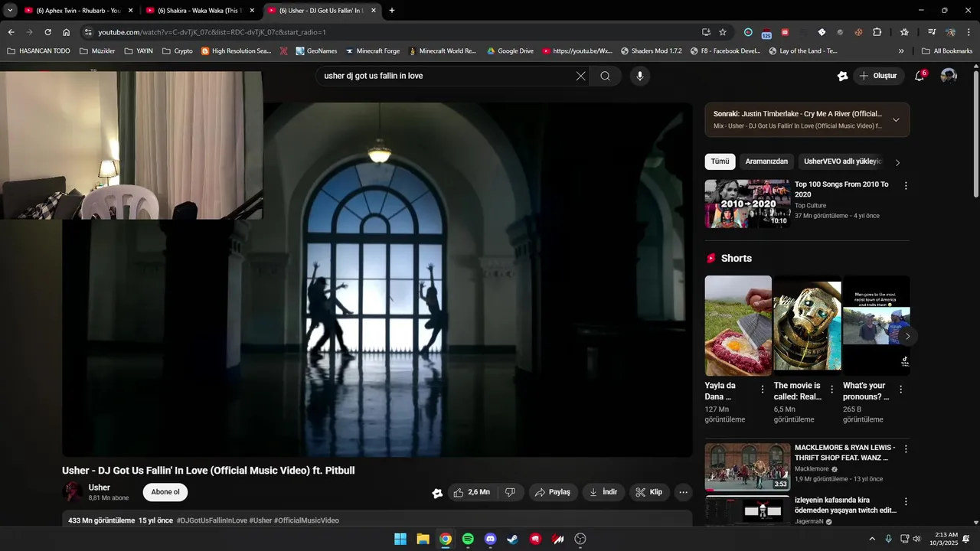
Task: Open the options menu for Top 100 Songs video
Action: coord(906,186)
